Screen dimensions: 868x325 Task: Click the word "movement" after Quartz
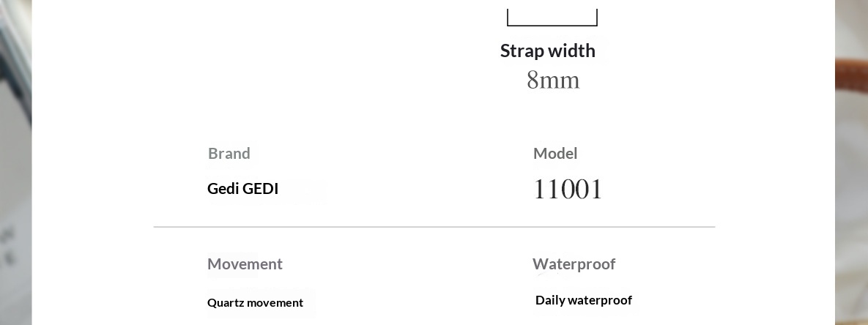[x=275, y=302]
